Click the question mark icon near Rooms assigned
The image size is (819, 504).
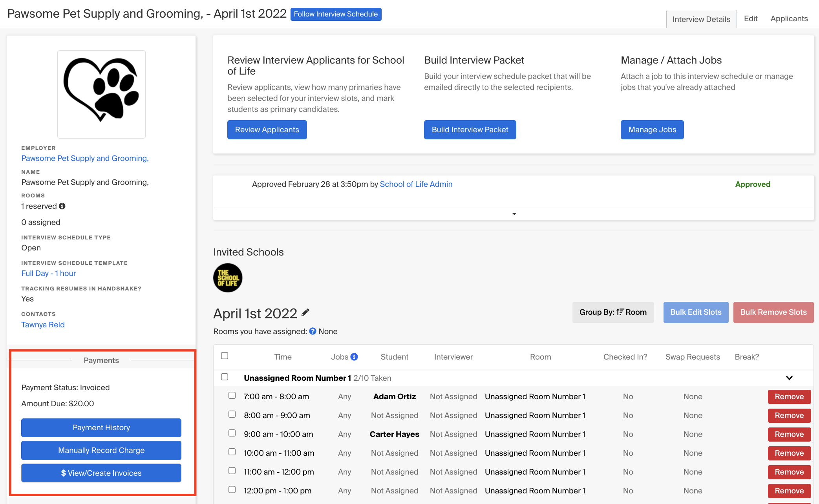point(313,331)
